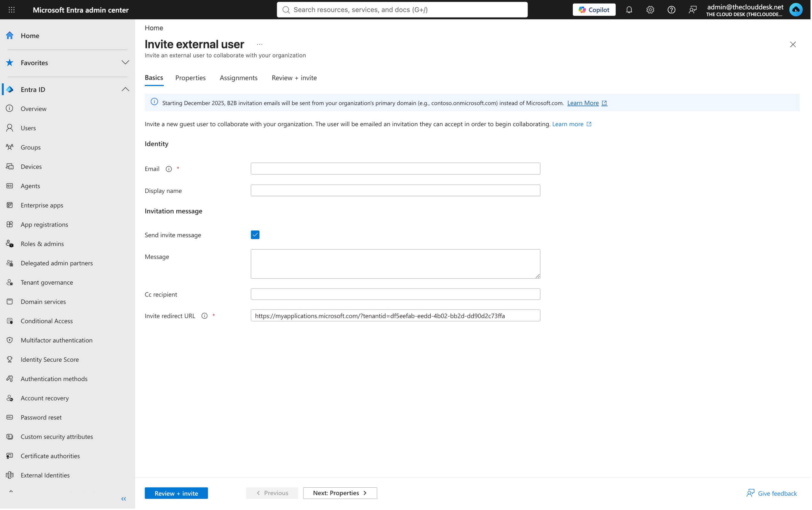Open Password reset in the sidebar
This screenshot has width=812, height=510.
[x=41, y=417]
